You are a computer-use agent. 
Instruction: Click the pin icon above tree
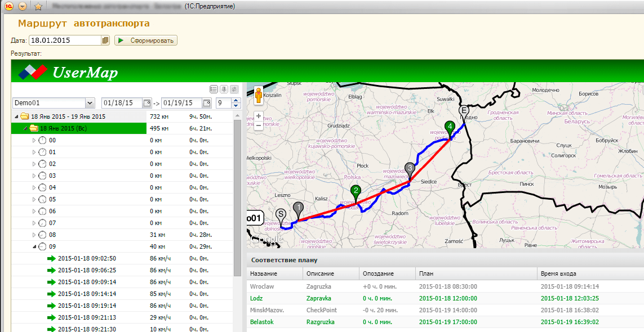pyautogui.click(x=224, y=89)
